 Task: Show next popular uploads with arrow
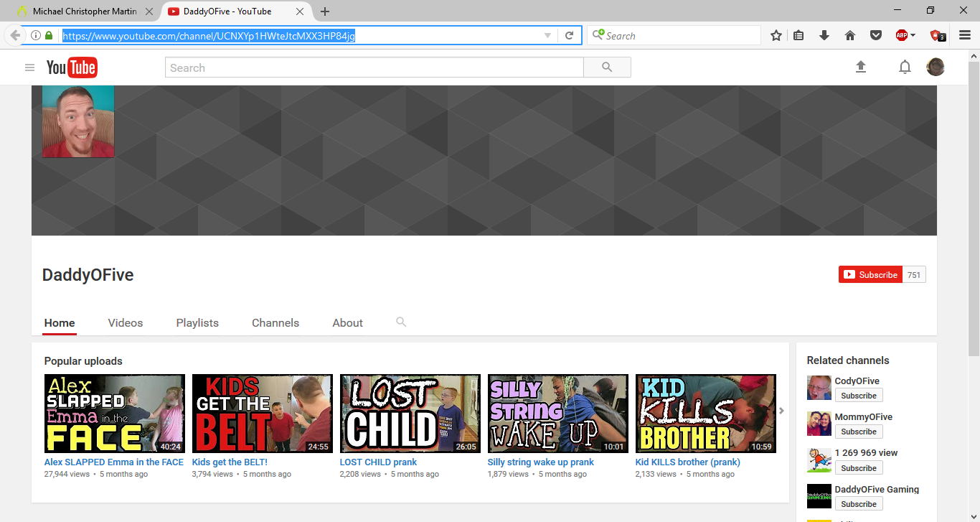click(x=781, y=411)
